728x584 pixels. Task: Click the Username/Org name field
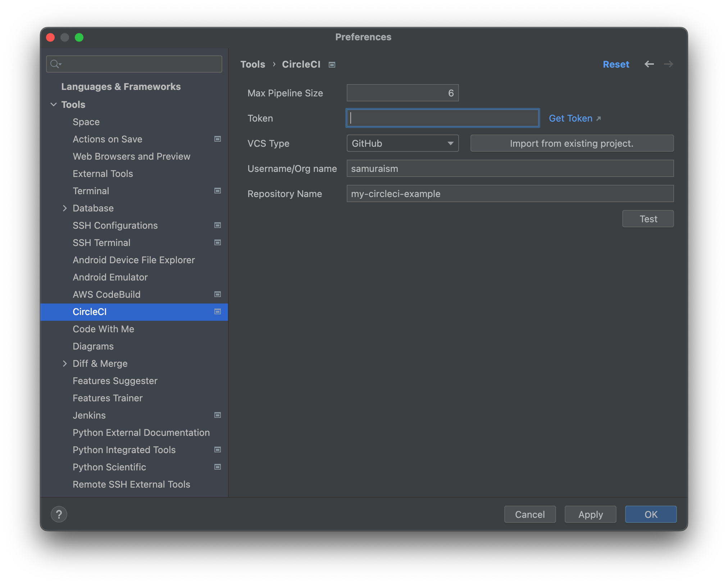[x=510, y=168]
